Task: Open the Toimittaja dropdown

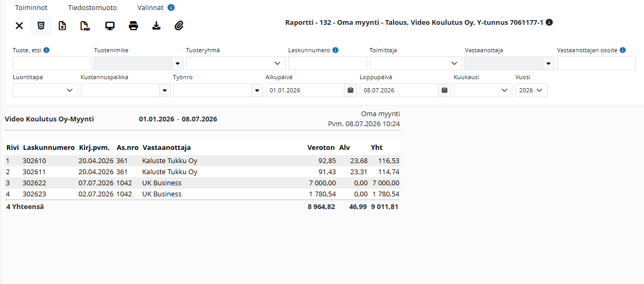Action: pyautogui.click(x=416, y=63)
